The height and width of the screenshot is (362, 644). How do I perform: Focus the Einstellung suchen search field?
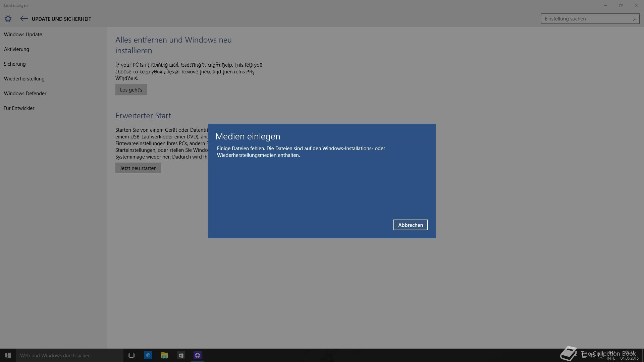pyautogui.click(x=590, y=19)
